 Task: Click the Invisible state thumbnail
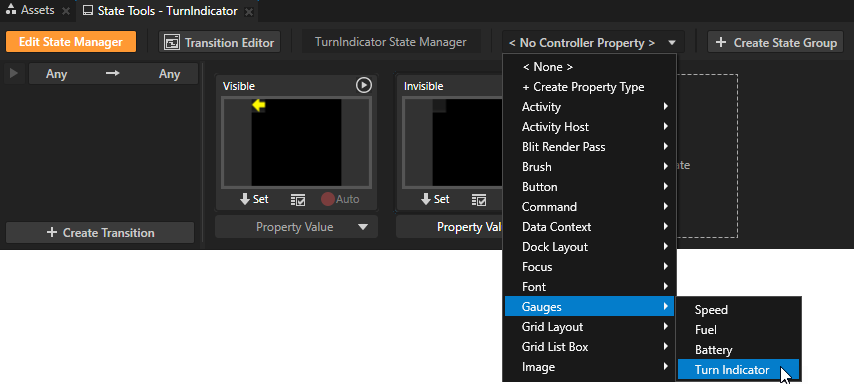[x=452, y=143]
